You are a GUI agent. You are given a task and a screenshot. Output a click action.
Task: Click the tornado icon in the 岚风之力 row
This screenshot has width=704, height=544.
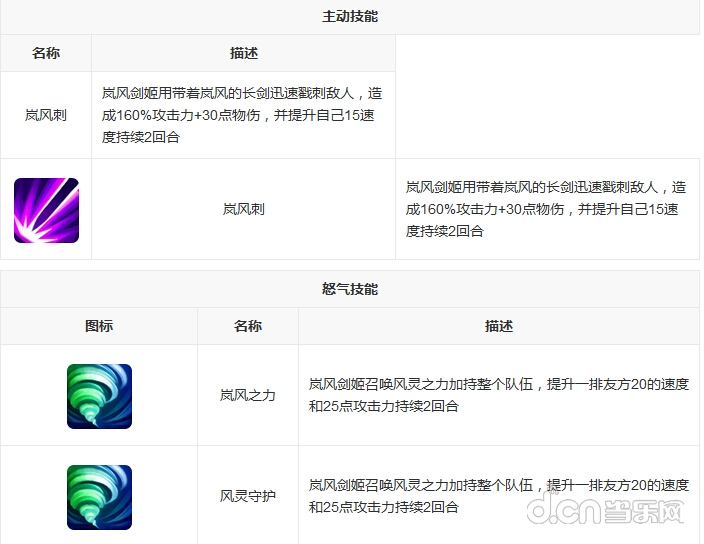click(99, 396)
